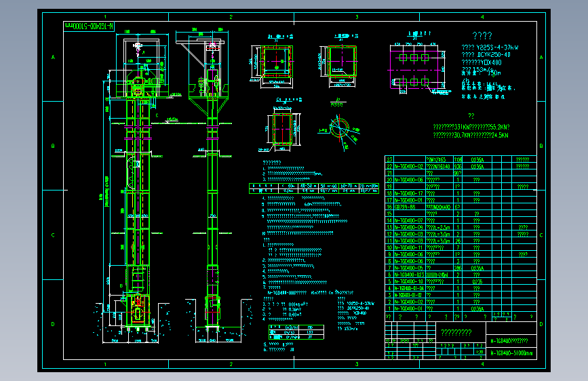Image resolution: width=588 pixels, height=381 pixels.
Task: Select the mirrored drawing number label in the top-left corner
Action: click(89, 26)
